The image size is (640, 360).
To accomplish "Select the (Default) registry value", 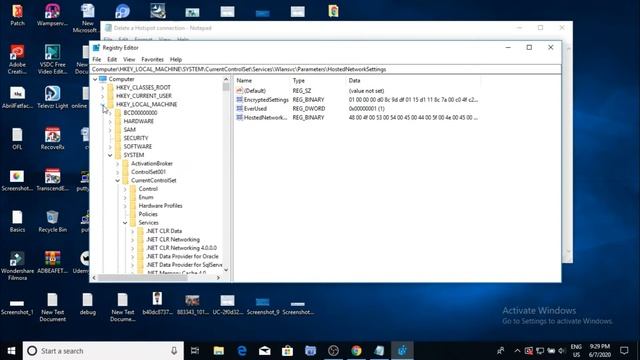I will point(255,91).
